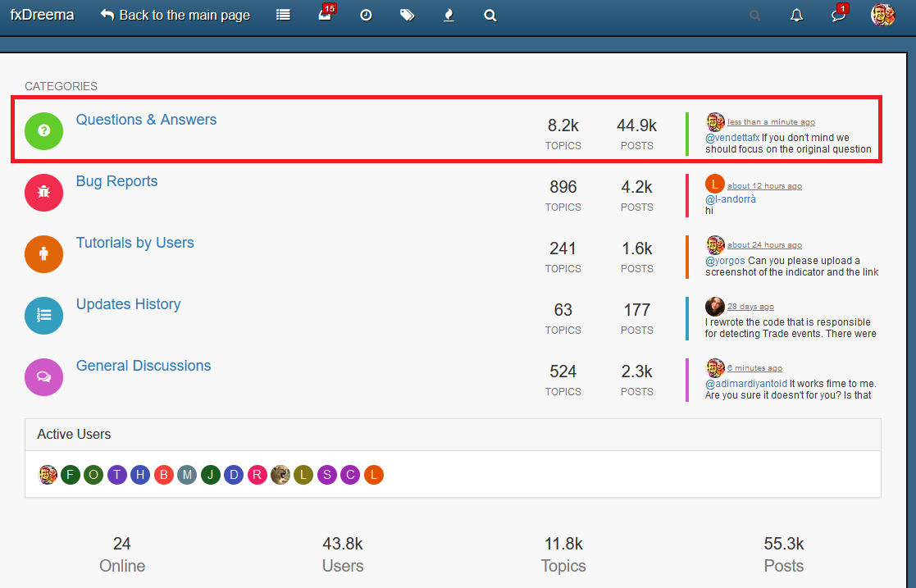
Task: Open olive L avatar in Active Users
Action: 303,475
